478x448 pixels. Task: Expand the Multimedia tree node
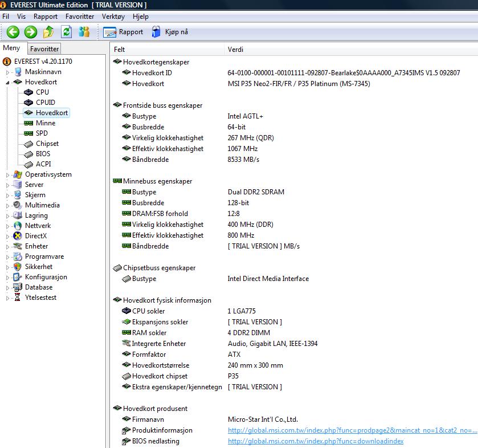tap(8, 206)
